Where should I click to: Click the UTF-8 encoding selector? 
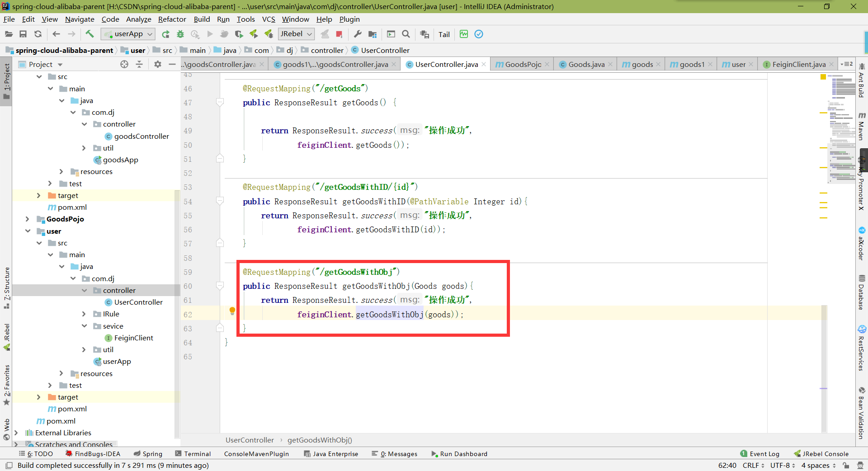pos(783,465)
